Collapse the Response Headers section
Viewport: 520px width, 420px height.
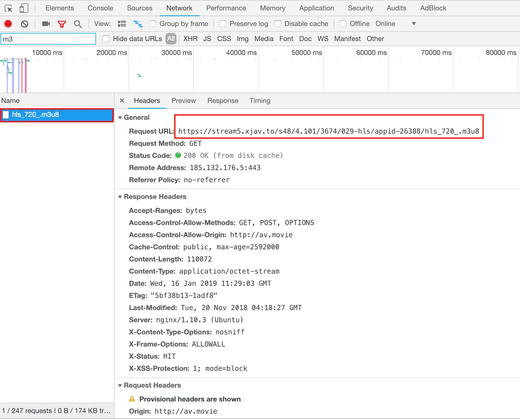120,197
